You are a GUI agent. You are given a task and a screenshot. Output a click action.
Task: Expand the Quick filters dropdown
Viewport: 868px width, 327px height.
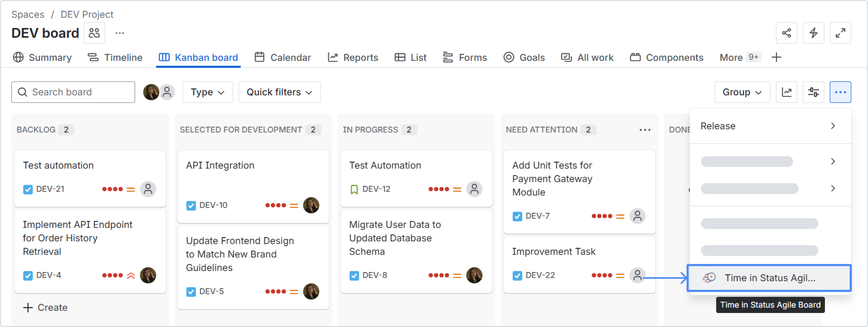pyautogui.click(x=279, y=92)
